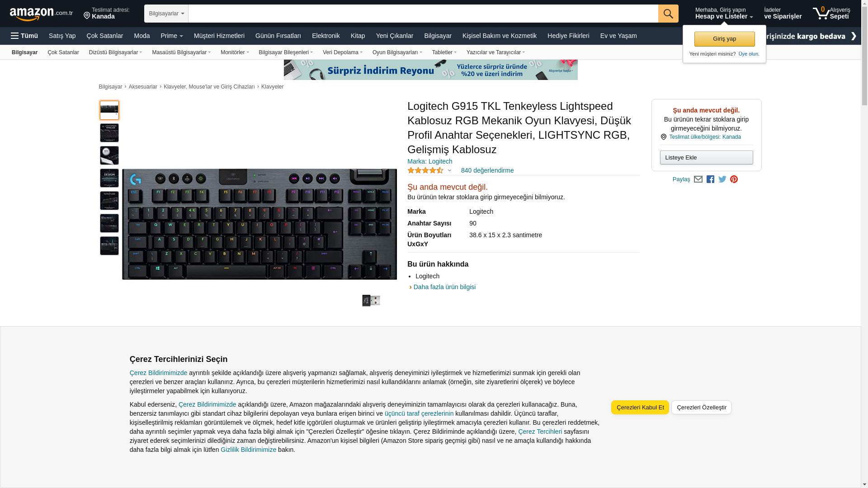Open the Tümü hamburger menu

pyautogui.click(x=24, y=36)
